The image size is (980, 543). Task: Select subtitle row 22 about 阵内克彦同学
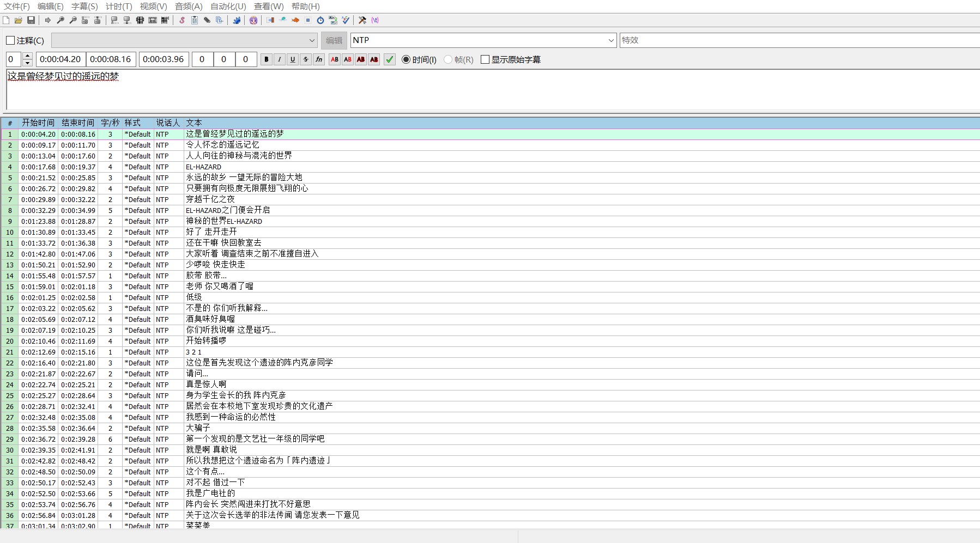pos(490,363)
